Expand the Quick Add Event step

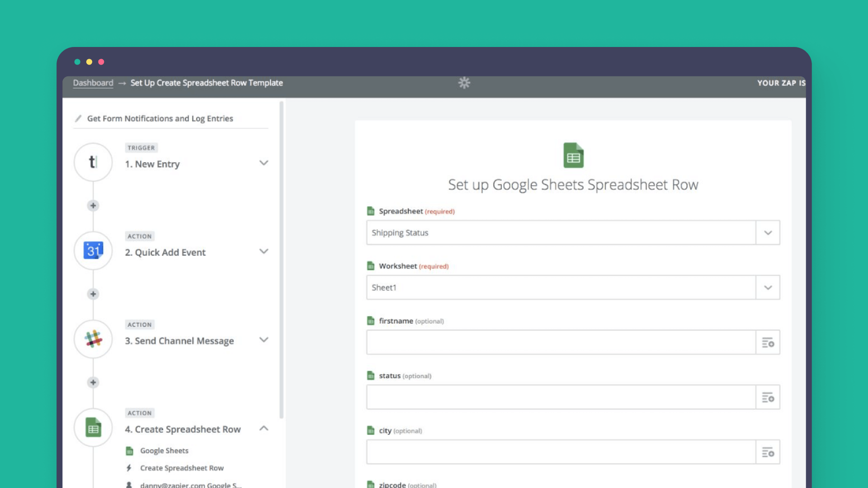[x=264, y=252]
